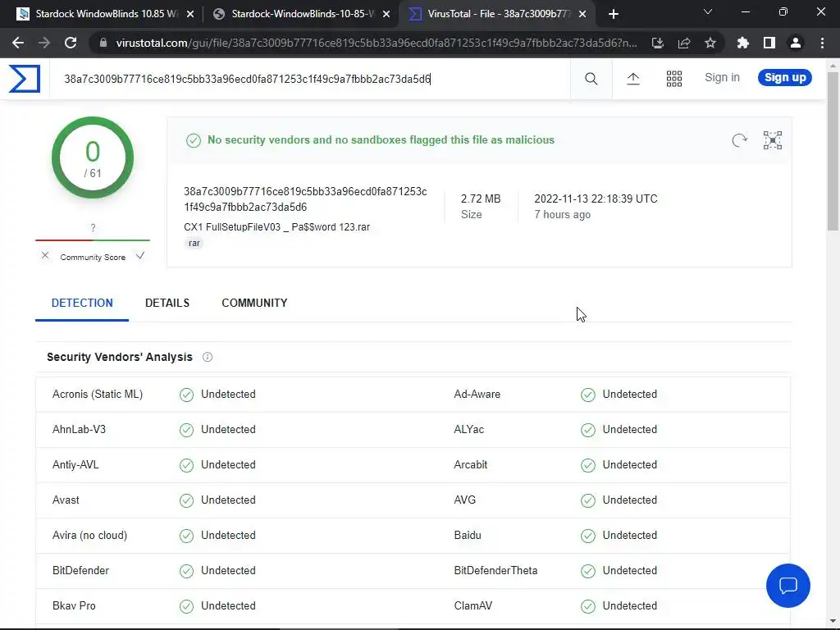The height and width of the screenshot is (630, 840).
Task: Open the browser profile icon
Action: point(796,43)
